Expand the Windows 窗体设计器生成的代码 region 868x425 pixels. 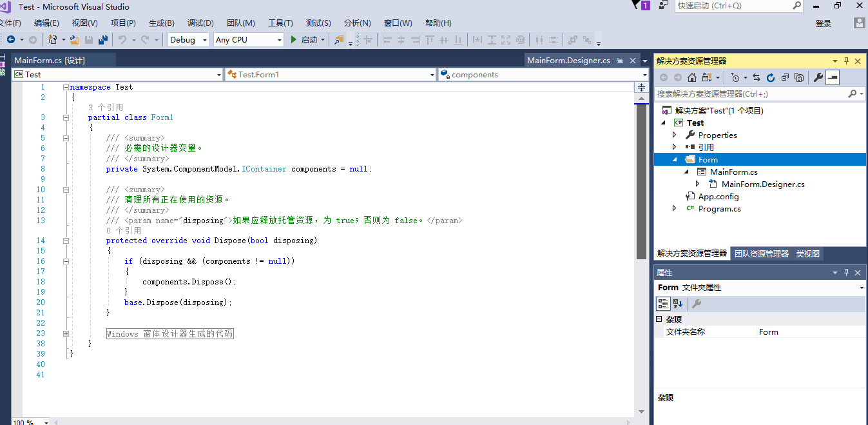click(66, 333)
